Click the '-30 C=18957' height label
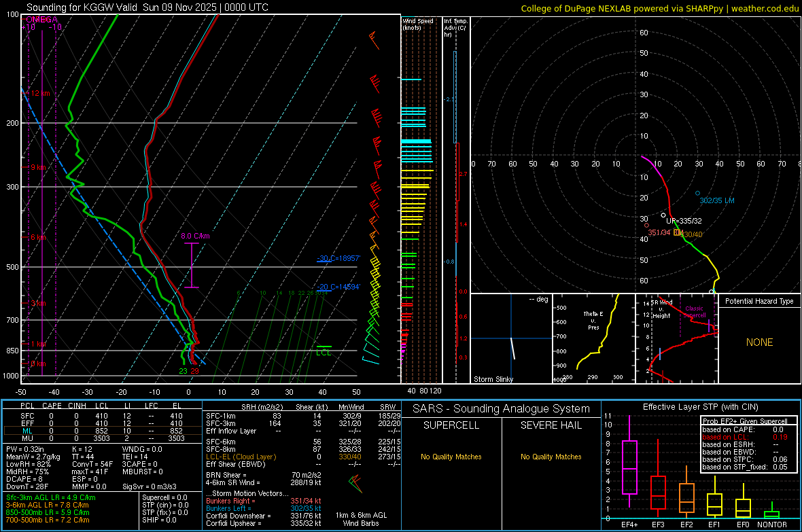The height and width of the screenshot is (532, 802). point(338,258)
